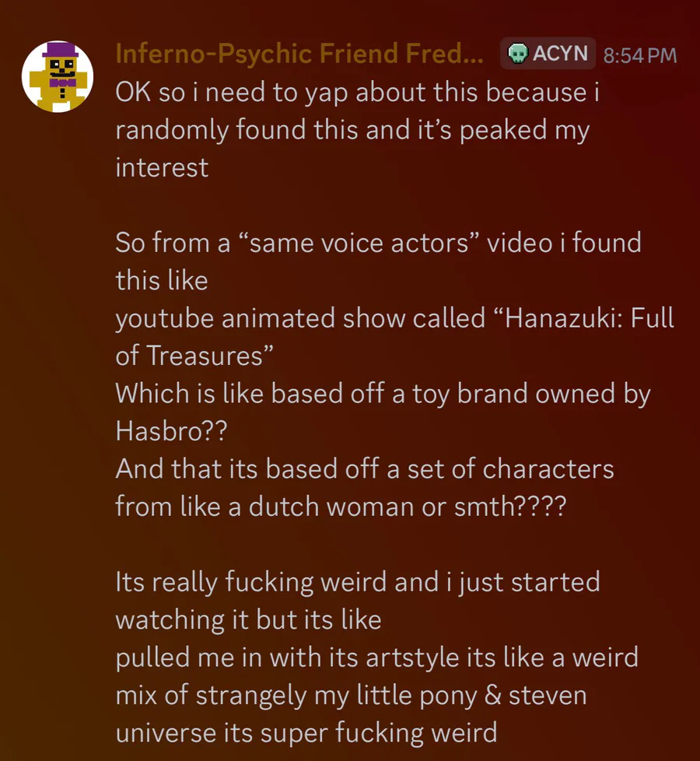This screenshot has width=700, height=761.
Task: Click the text "Hanazuki: Full" in the message
Action: click(590, 318)
